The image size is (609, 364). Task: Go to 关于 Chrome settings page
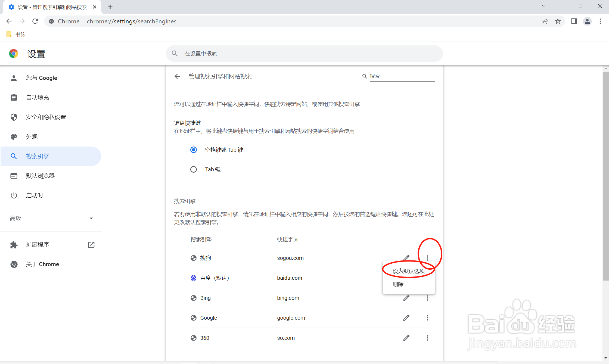pos(42,264)
